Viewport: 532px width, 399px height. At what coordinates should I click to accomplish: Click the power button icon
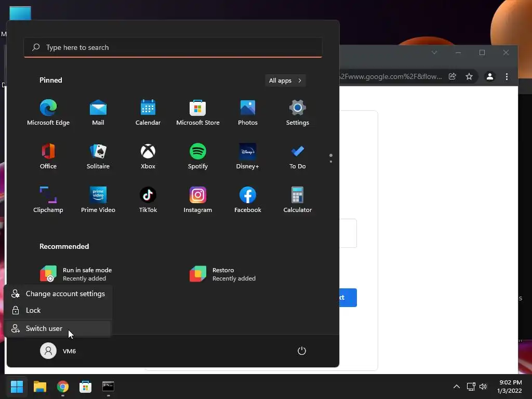pos(302,351)
